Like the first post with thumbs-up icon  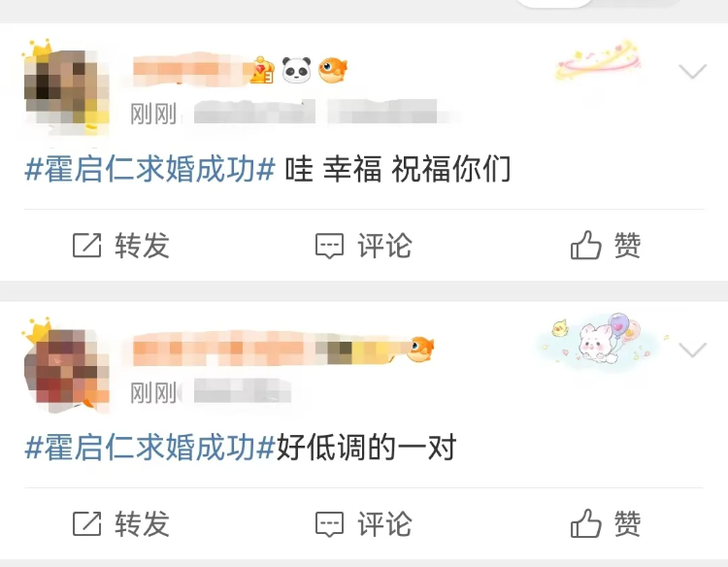coord(586,245)
